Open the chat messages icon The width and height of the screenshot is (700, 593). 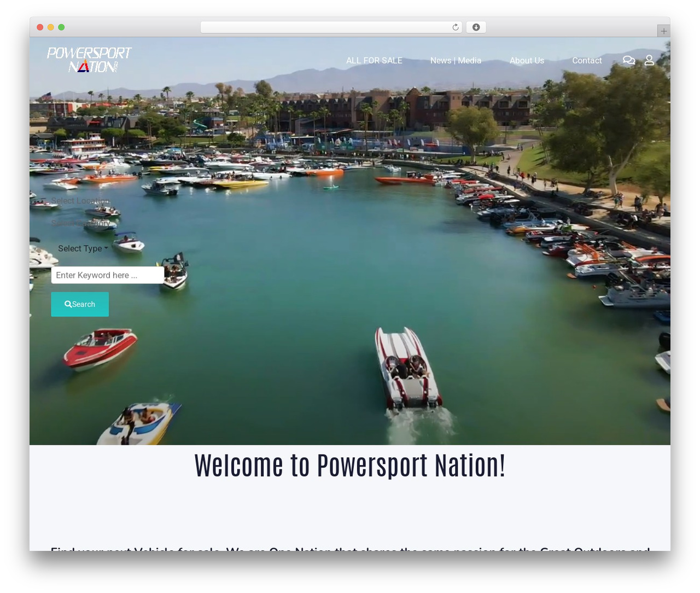629,60
